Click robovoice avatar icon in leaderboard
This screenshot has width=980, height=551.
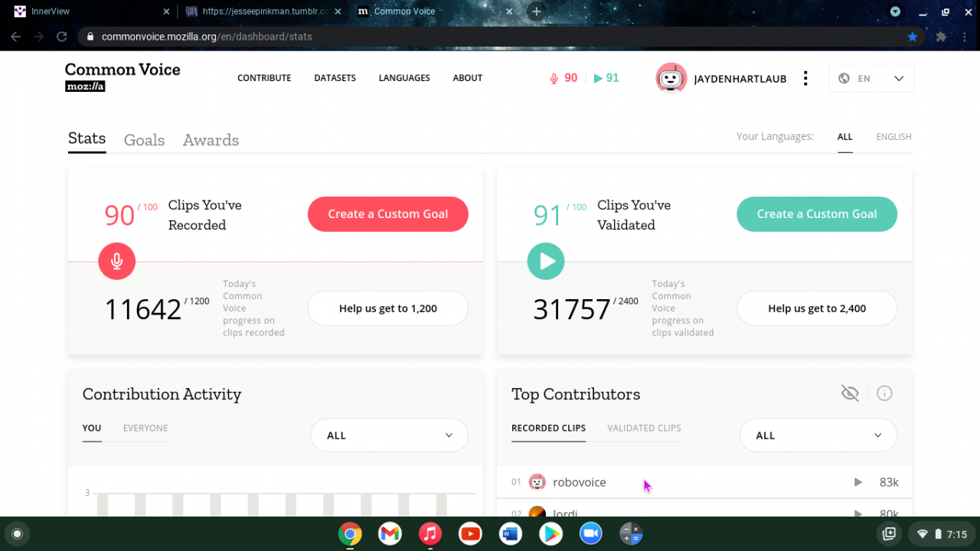pos(537,482)
